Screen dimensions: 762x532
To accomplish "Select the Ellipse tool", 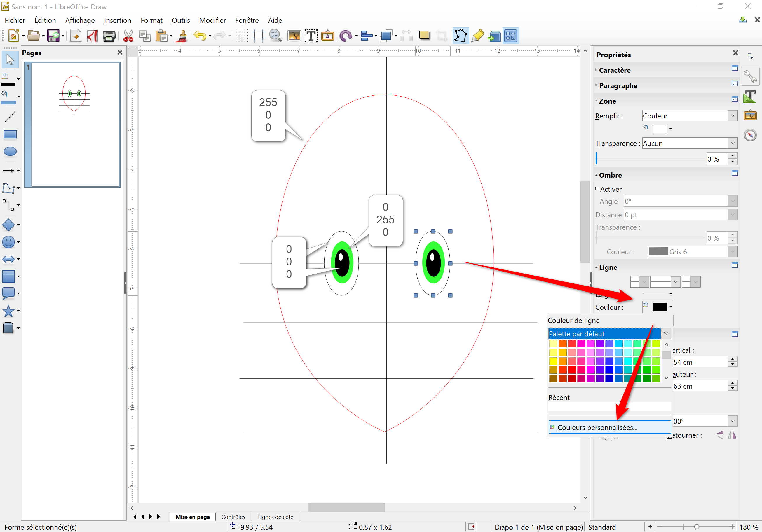I will point(10,152).
